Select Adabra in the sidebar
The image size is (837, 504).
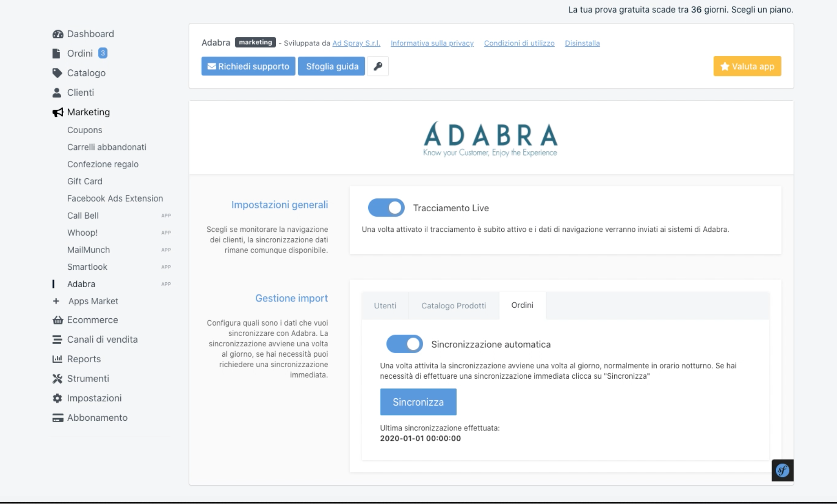[x=81, y=284]
